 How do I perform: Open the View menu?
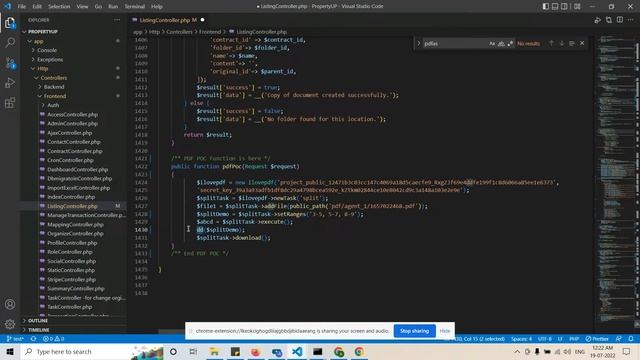(x=82, y=7)
